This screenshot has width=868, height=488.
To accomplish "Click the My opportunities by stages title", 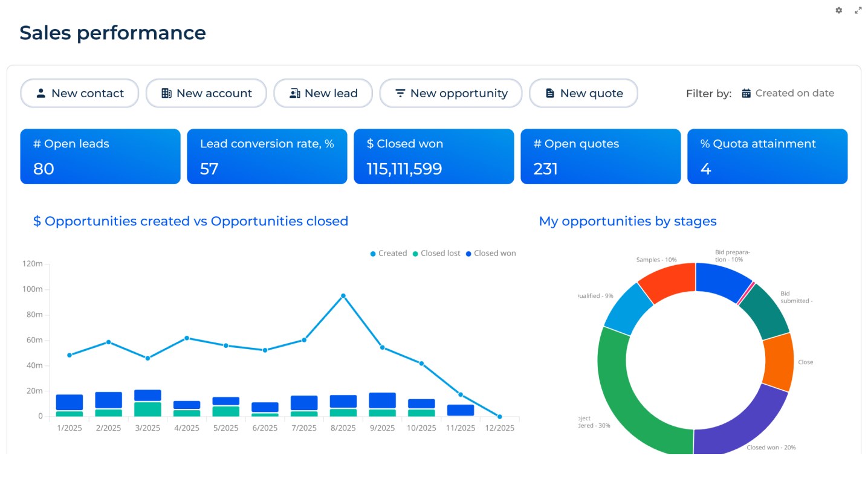I will pyautogui.click(x=627, y=221).
